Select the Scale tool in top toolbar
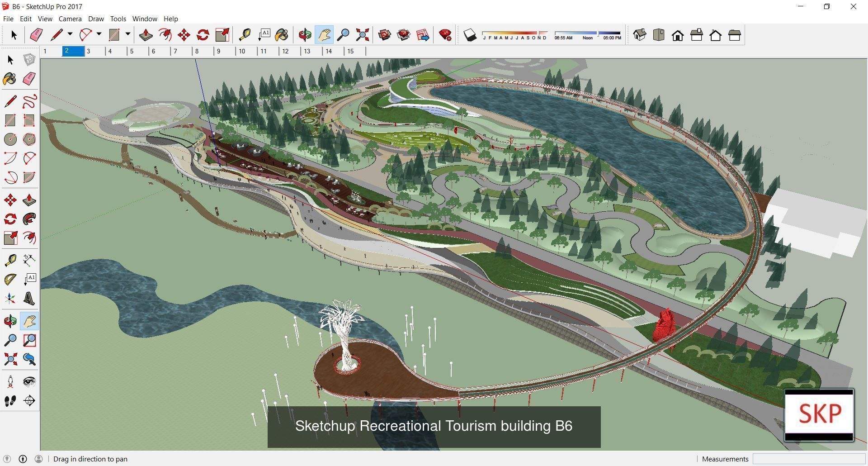868x466 pixels. (222, 35)
